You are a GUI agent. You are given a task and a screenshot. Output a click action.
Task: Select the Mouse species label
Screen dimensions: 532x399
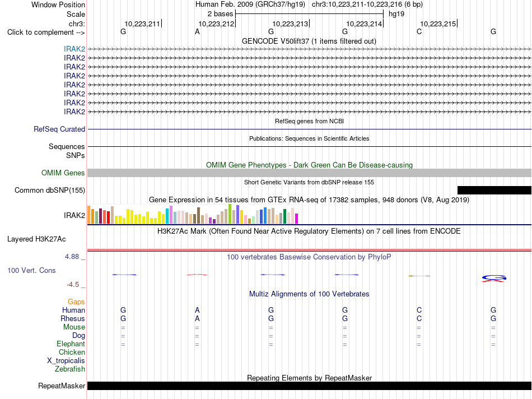pos(74,327)
